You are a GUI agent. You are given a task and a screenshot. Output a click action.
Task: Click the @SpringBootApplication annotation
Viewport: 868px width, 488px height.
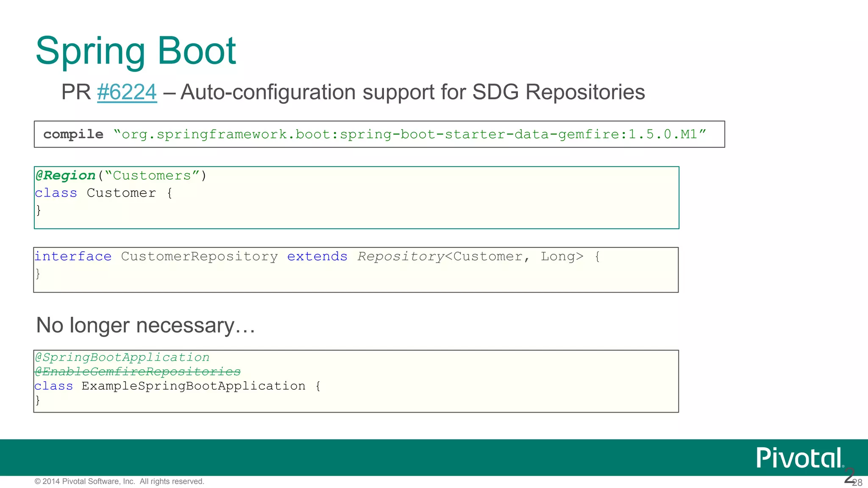coord(122,357)
